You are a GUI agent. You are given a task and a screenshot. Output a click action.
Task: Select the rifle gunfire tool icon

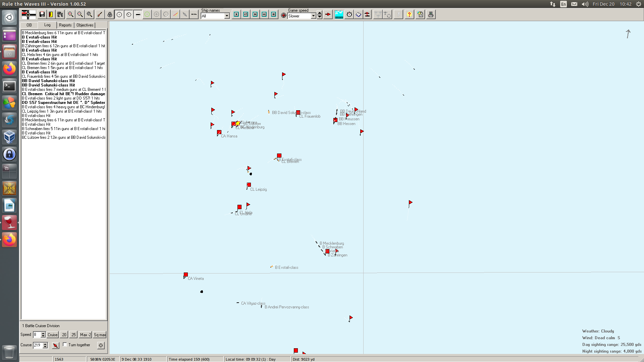100,14
